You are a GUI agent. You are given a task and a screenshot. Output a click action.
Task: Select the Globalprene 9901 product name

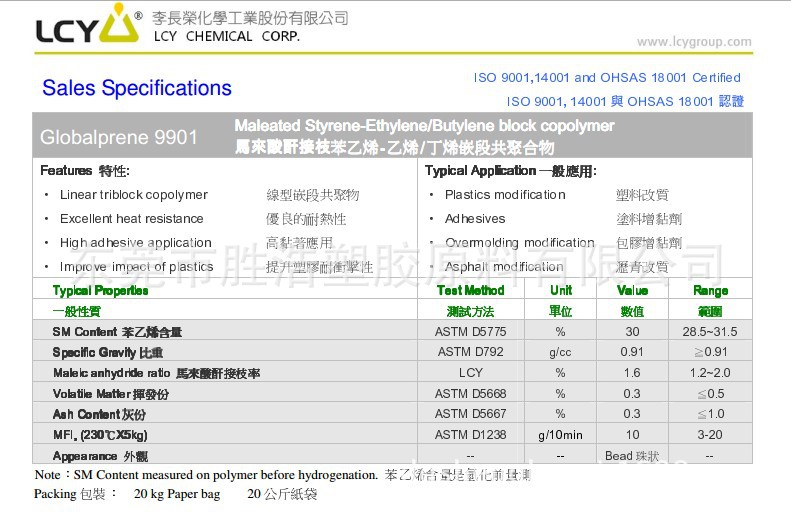click(x=119, y=137)
